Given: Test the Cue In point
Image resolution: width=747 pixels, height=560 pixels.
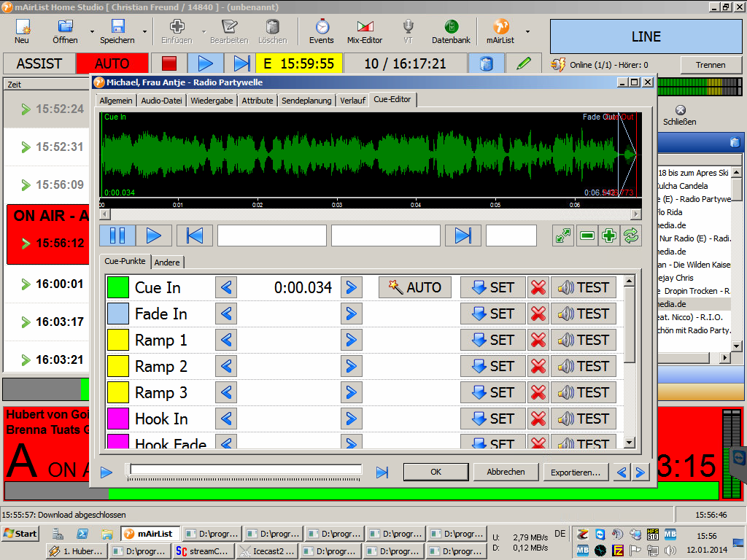Looking at the screenshot, I should (x=584, y=287).
